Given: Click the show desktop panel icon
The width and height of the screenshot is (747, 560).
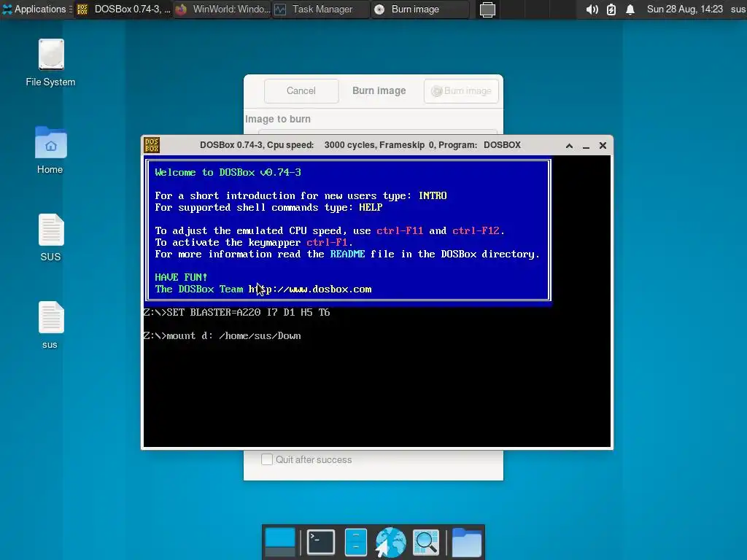Looking at the screenshot, I should point(487,9).
